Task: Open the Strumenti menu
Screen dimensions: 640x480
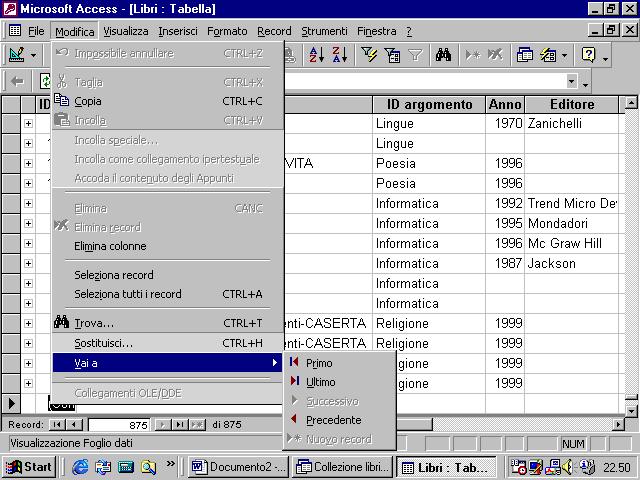Action: click(324, 31)
